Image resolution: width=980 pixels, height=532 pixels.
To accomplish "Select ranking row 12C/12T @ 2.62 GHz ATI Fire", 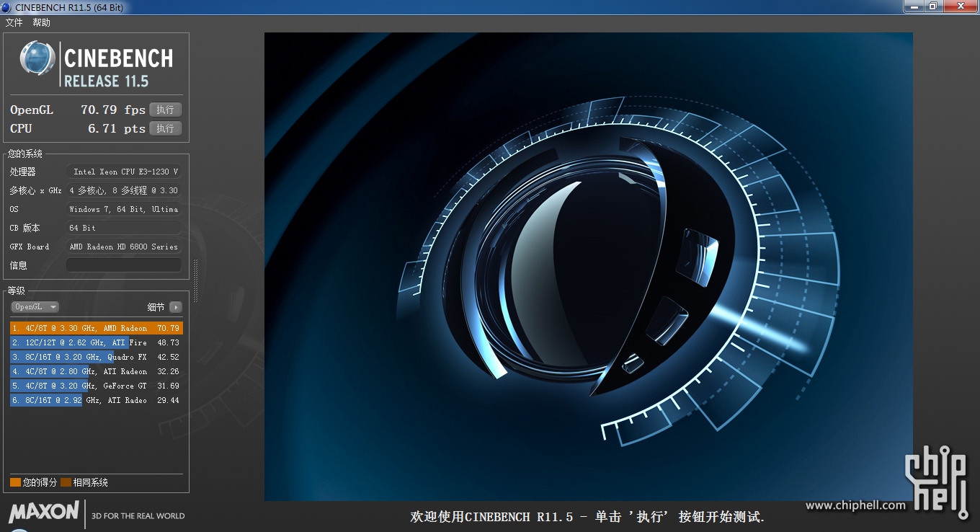I will [97, 342].
